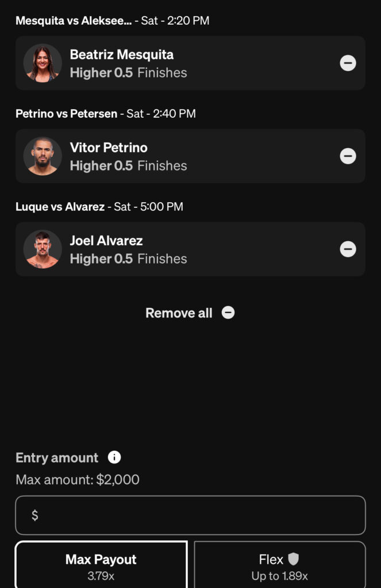Viewport: 381px width, 588px height.
Task: Open Entry amount info icon
Action: point(114,458)
